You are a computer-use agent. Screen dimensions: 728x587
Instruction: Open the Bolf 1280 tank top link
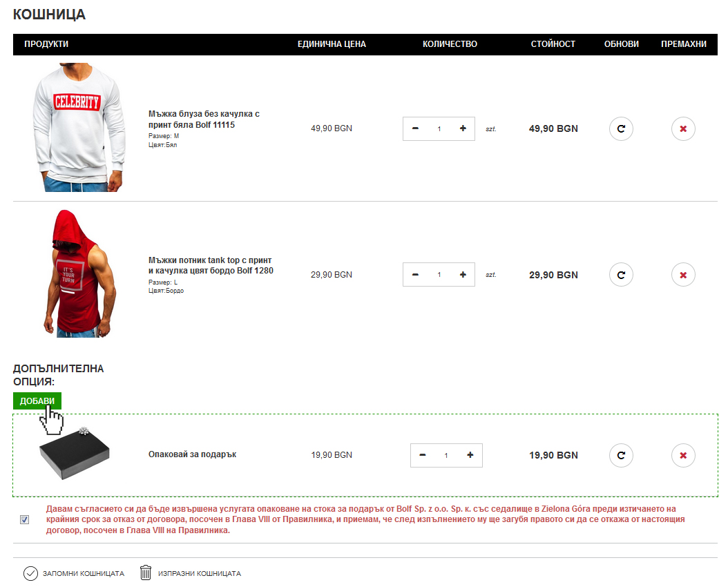tap(211, 265)
